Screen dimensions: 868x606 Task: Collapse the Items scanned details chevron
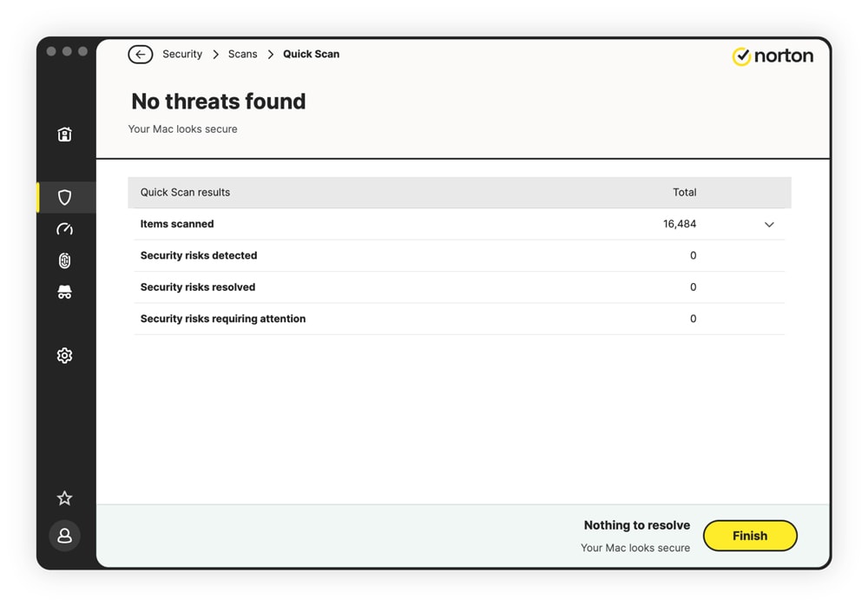768,224
